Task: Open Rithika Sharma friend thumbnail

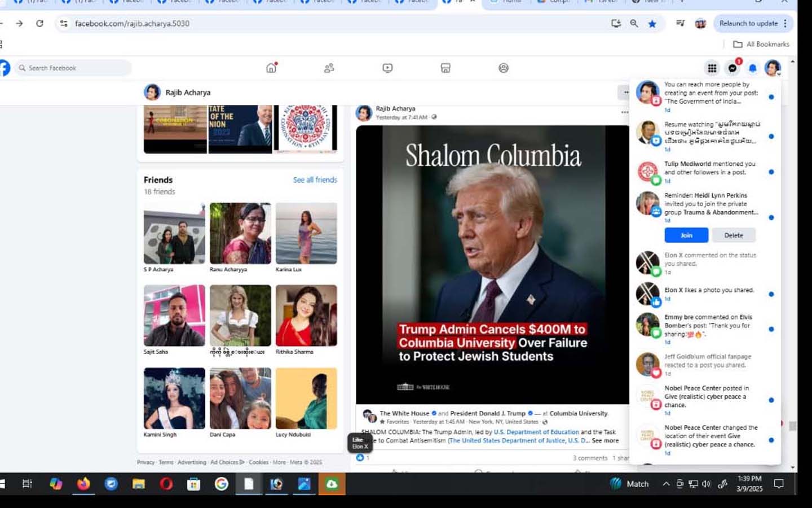Action: (x=306, y=316)
